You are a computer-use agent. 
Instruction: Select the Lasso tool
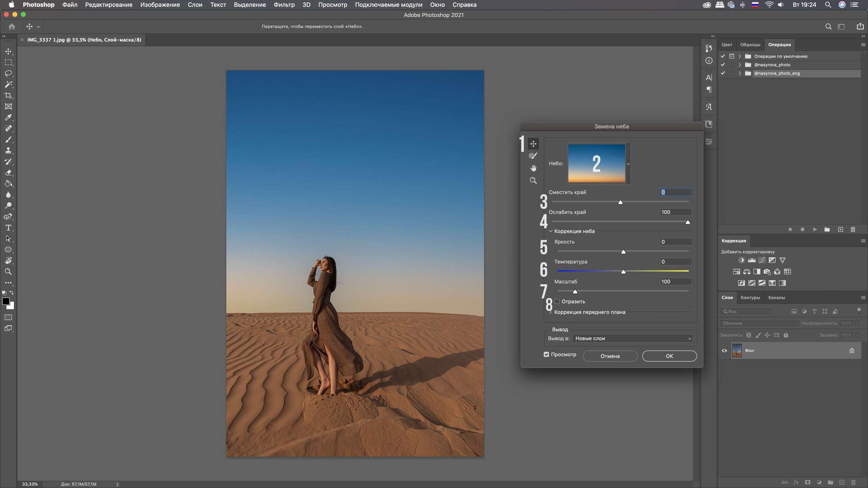(8, 73)
